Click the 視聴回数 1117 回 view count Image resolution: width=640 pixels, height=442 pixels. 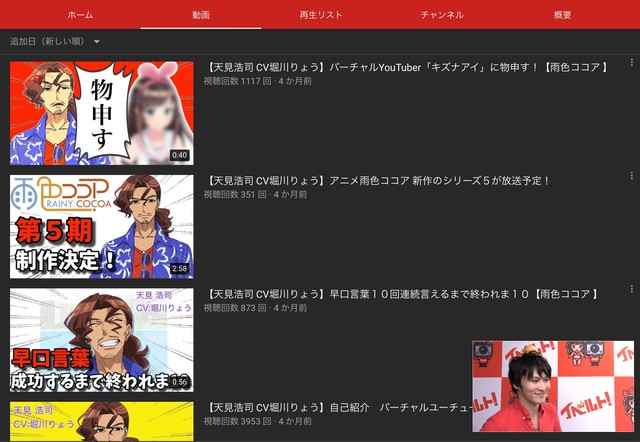[238, 81]
